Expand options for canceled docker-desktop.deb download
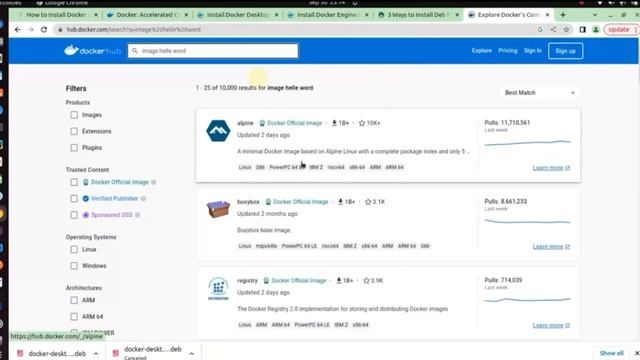The image size is (640, 360). tap(191, 353)
